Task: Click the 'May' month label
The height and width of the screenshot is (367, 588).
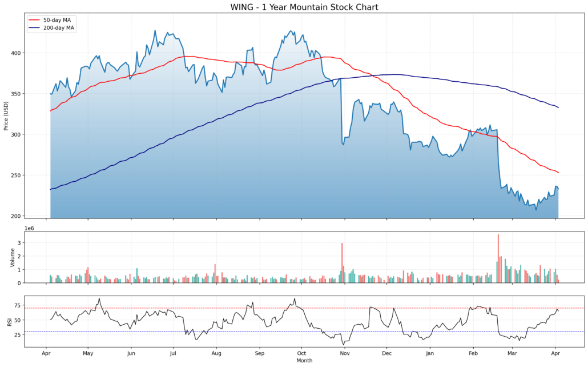Action: tap(88, 353)
